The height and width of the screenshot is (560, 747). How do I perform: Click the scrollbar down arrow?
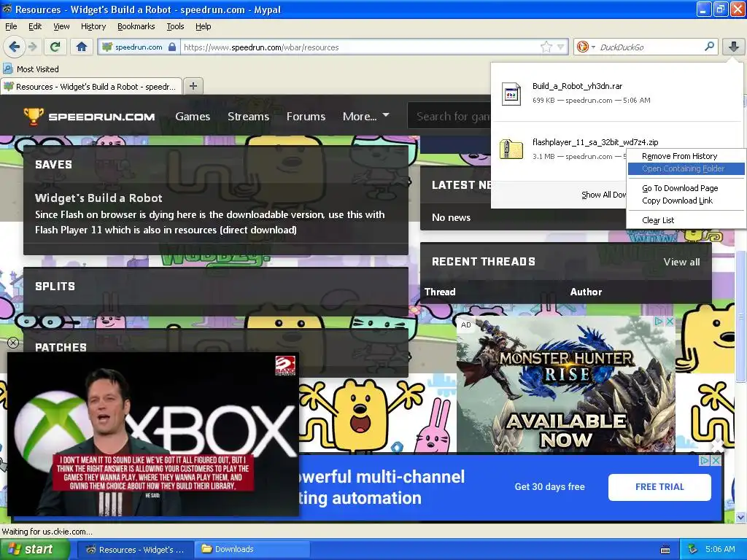point(740,517)
